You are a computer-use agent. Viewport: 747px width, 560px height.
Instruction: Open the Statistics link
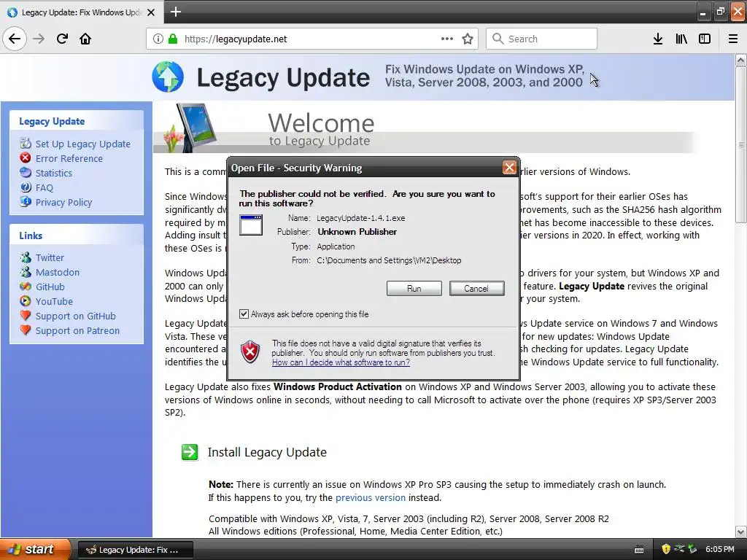[54, 173]
